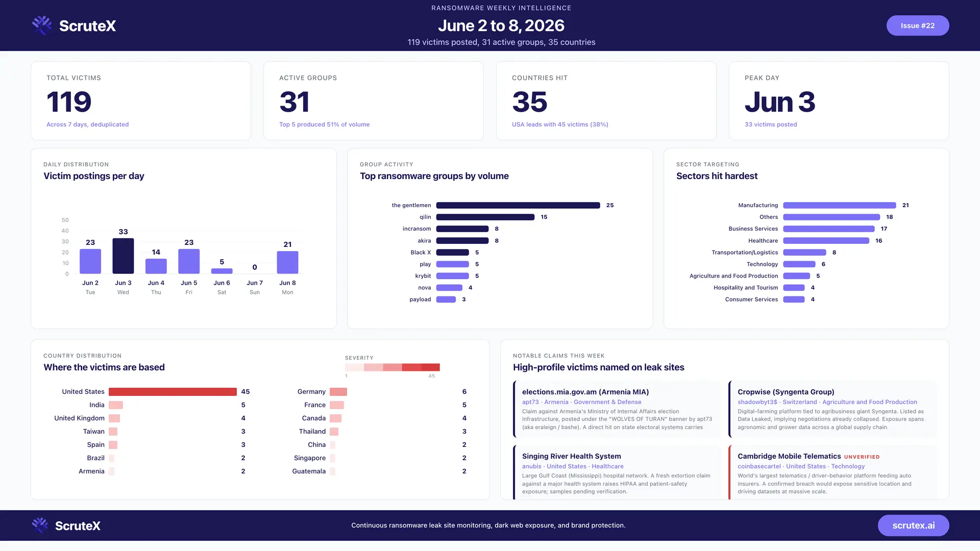
Task: Select the Business Services sector bar
Action: (x=829, y=229)
